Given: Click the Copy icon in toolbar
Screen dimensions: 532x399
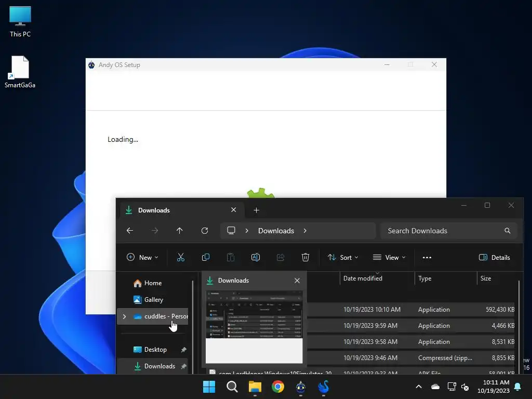Looking at the screenshot, I should click(206, 258).
